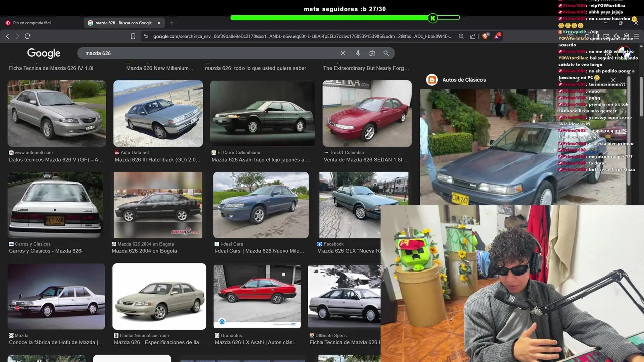Click the 'Truck1 Colombia' source label
Image resolution: width=644 pixels, height=362 pixels.
point(347,152)
